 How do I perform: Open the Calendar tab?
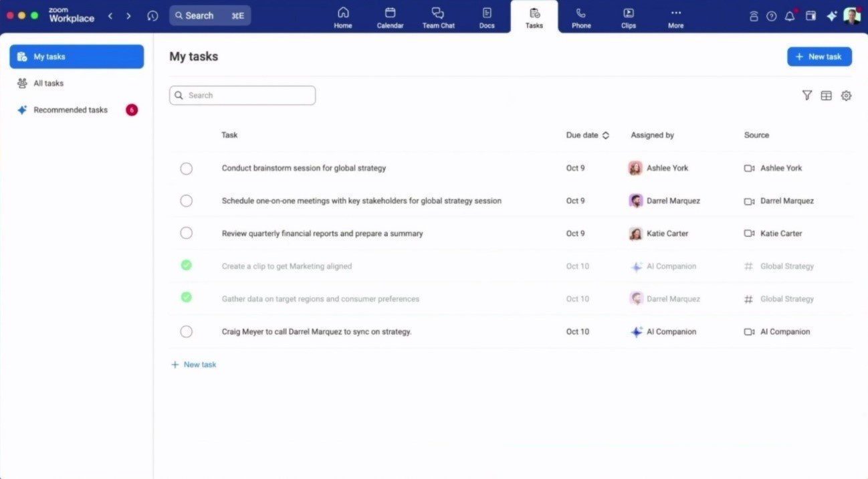390,17
